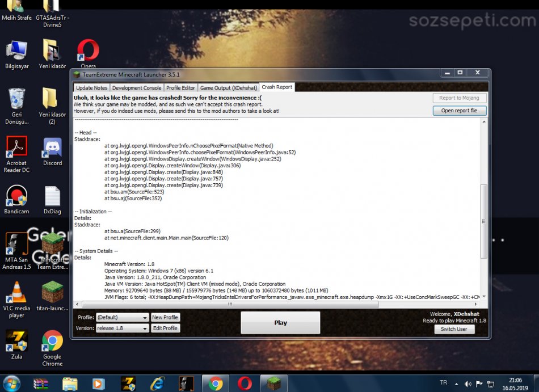Screen dimensions: 539x392
Task: Open WinRAR from the taskbar
Action: click(40, 383)
